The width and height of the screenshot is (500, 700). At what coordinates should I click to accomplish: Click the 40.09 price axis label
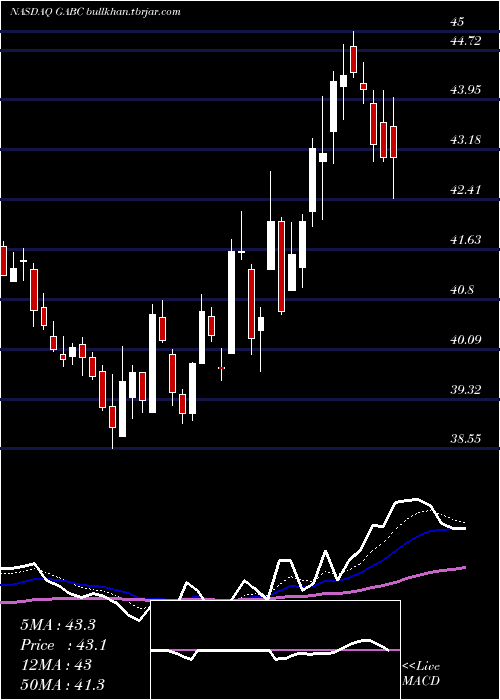(466, 340)
